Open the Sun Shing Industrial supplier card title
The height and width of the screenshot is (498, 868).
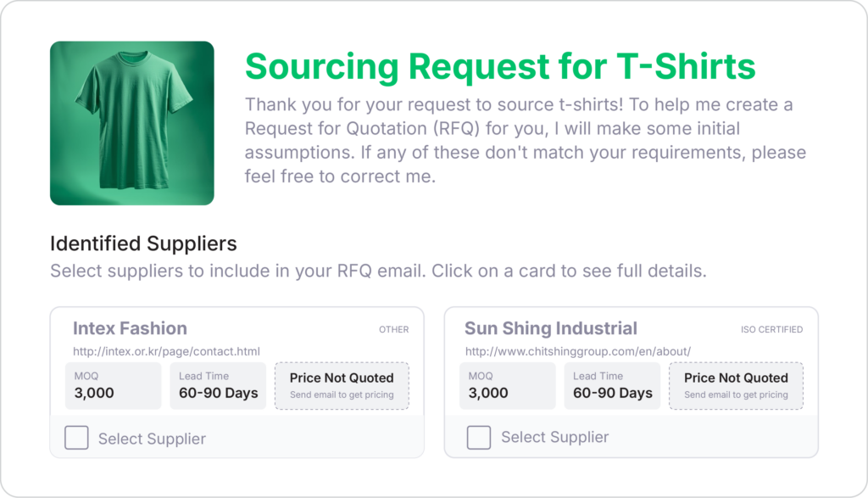[550, 328]
